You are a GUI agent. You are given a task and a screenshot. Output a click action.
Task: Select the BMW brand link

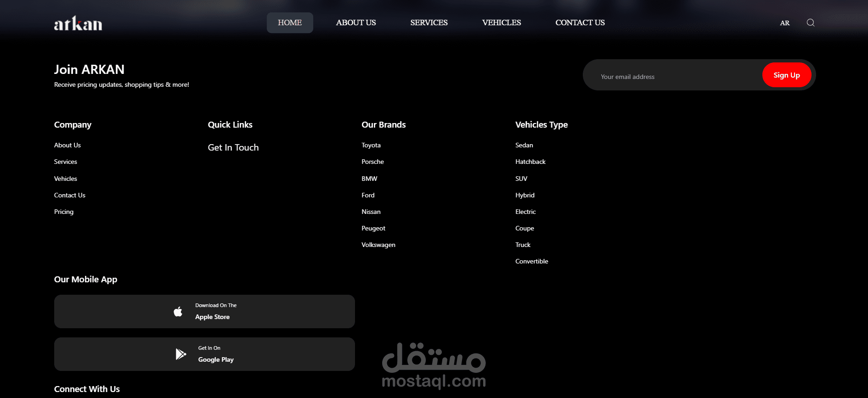click(369, 179)
